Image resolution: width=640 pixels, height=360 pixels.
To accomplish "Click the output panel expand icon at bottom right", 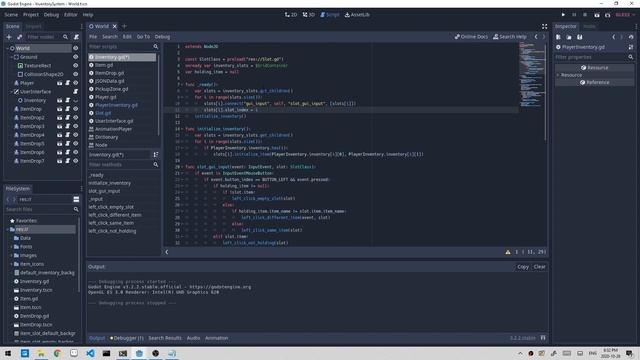I will point(543,338).
